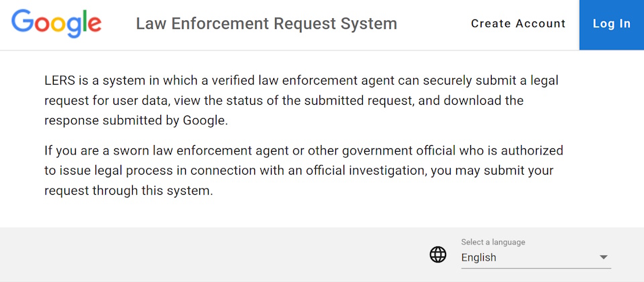This screenshot has height=282, width=644.
Task: Click the yellow second o in Google logo
Action: [x=59, y=26]
